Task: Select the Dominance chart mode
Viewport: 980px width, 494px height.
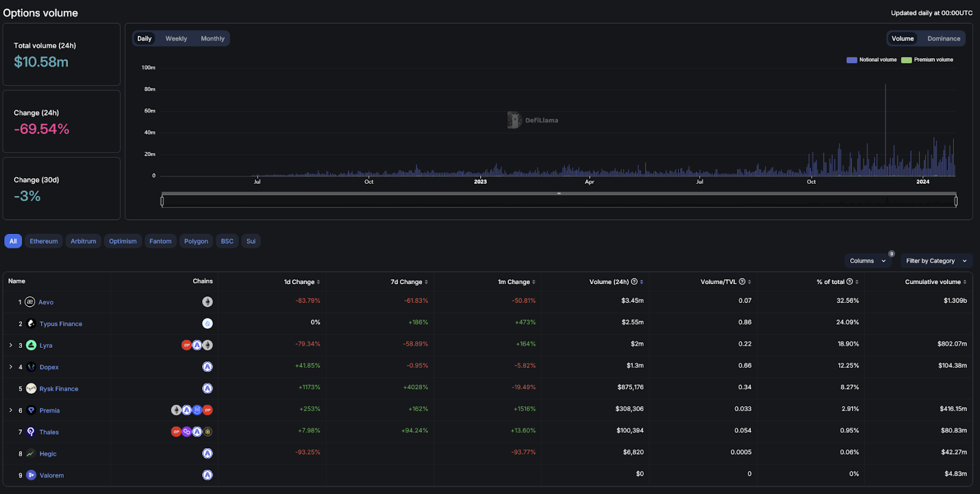Action: (944, 39)
